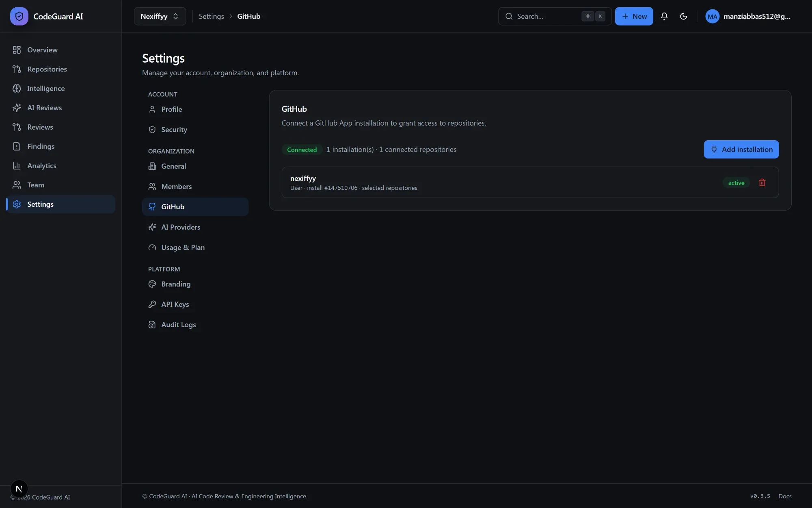Click the Usage & Plan gauge icon
812x508 pixels.
[x=152, y=247]
